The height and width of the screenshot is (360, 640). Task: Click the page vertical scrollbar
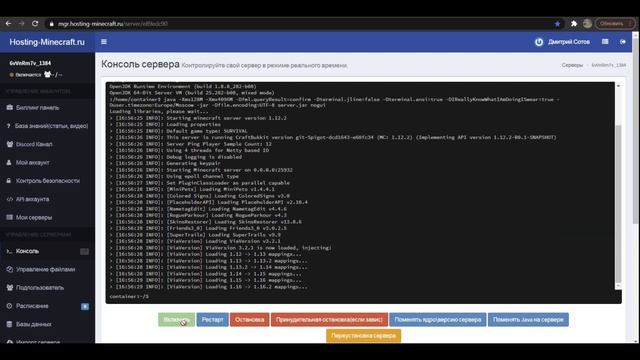coord(636,131)
